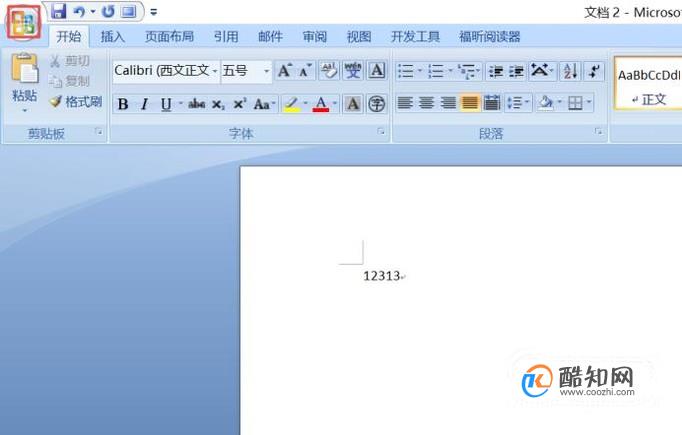682x435 pixels.
Task: Toggle strikethrough formatting
Action: (x=196, y=104)
